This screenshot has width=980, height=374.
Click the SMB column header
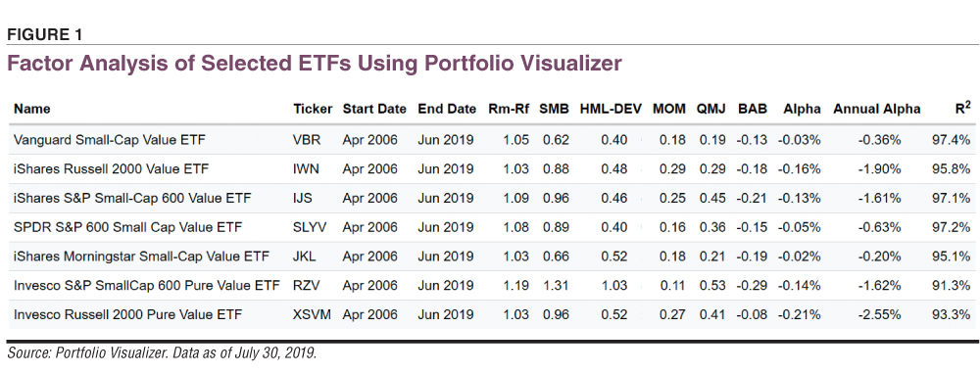555,110
